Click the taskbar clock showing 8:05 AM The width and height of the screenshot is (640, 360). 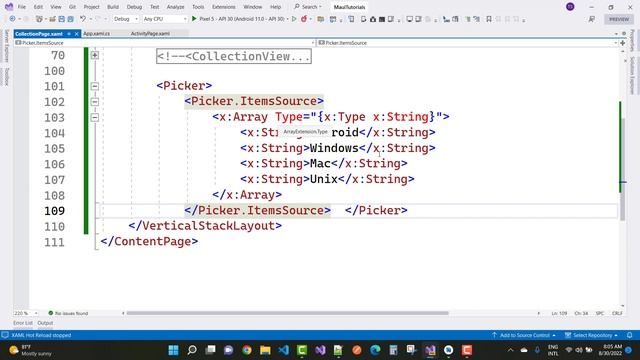tap(610, 350)
